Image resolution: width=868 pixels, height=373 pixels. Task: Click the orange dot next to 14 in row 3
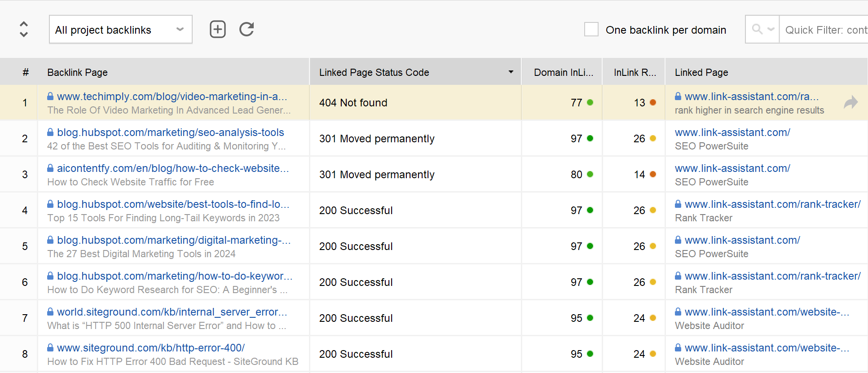653,174
